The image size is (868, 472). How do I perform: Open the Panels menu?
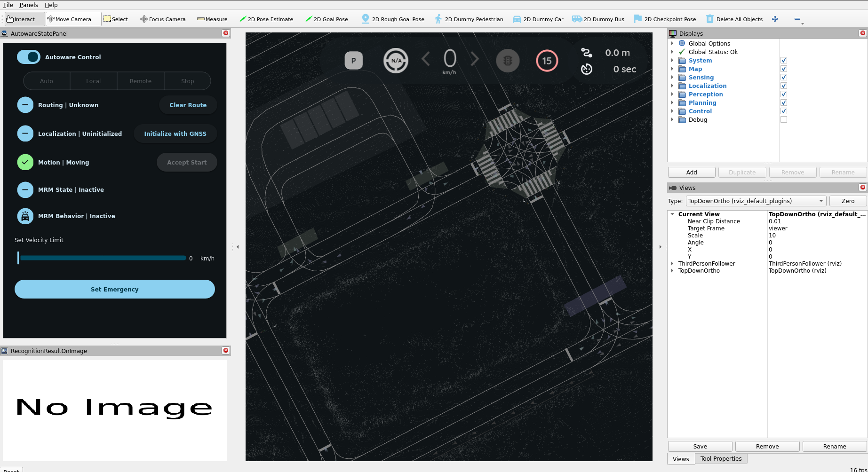tap(29, 5)
